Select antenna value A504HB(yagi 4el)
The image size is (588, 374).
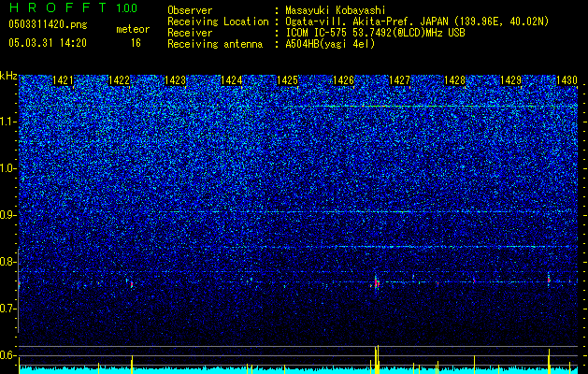pos(330,44)
